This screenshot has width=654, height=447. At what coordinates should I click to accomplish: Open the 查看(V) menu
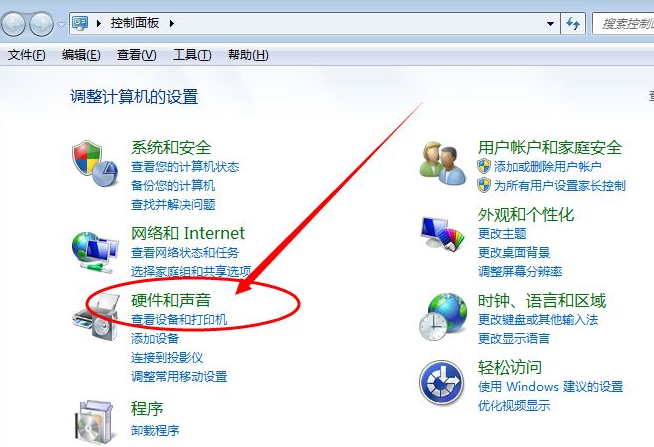136,55
